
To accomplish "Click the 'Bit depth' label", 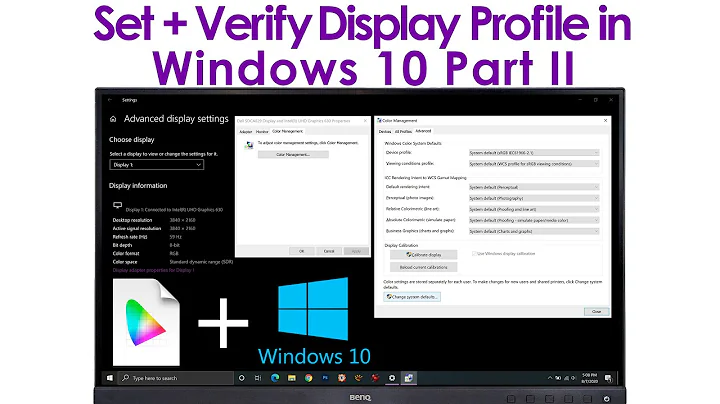I will (122, 245).
